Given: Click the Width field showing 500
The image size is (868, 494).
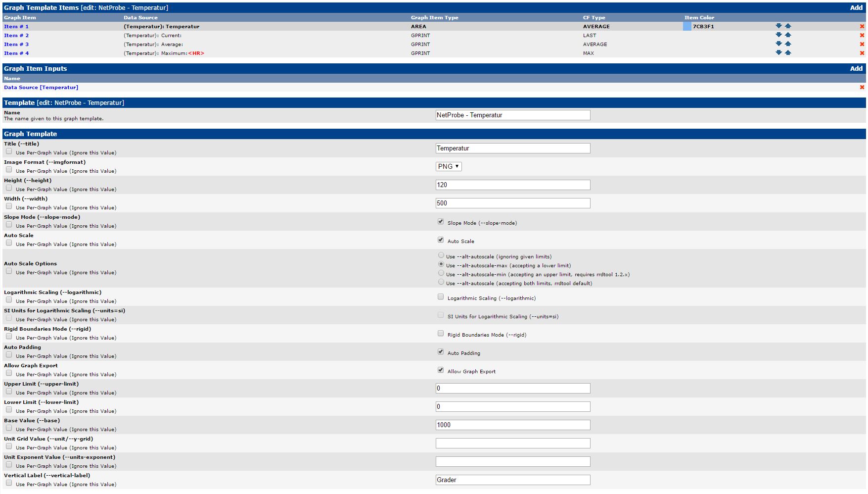Looking at the screenshot, I should tap(513, 203).
